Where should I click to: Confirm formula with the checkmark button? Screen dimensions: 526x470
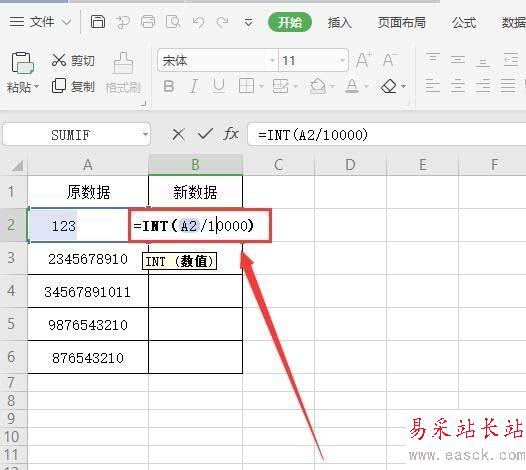[205, 134]
